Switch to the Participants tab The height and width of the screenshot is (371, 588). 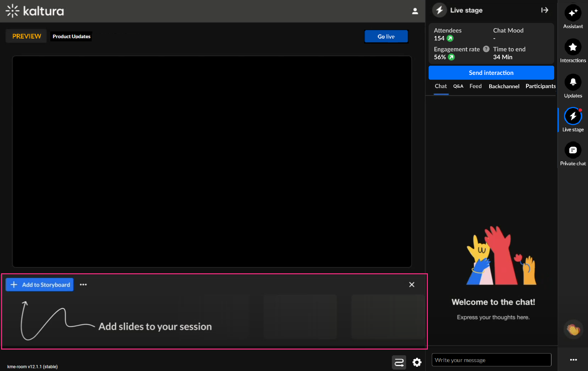click(x=541, y=86)
